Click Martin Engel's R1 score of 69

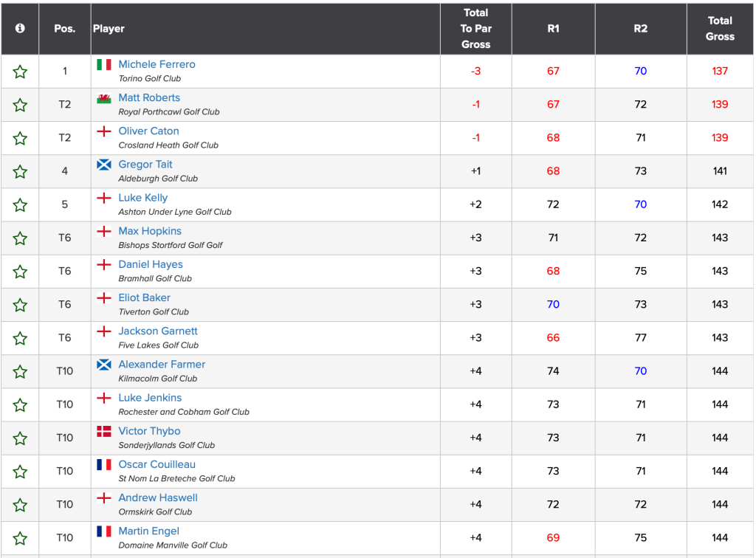(x=553, y=538)
